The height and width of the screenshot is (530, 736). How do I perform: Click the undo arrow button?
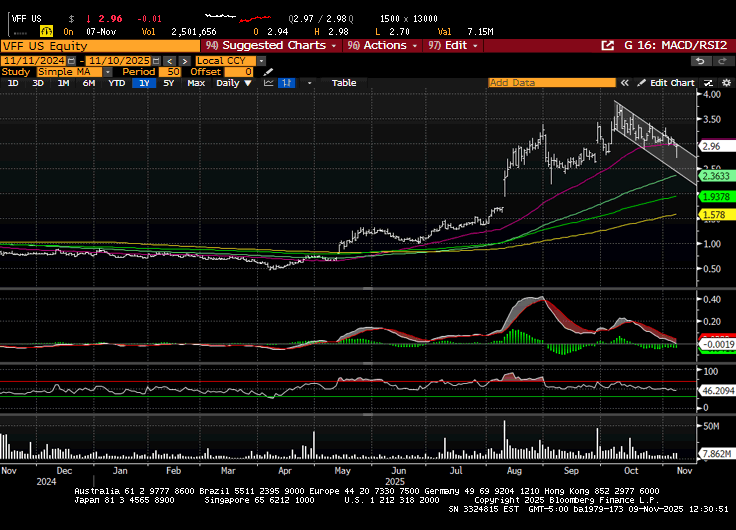coord(700,61)
